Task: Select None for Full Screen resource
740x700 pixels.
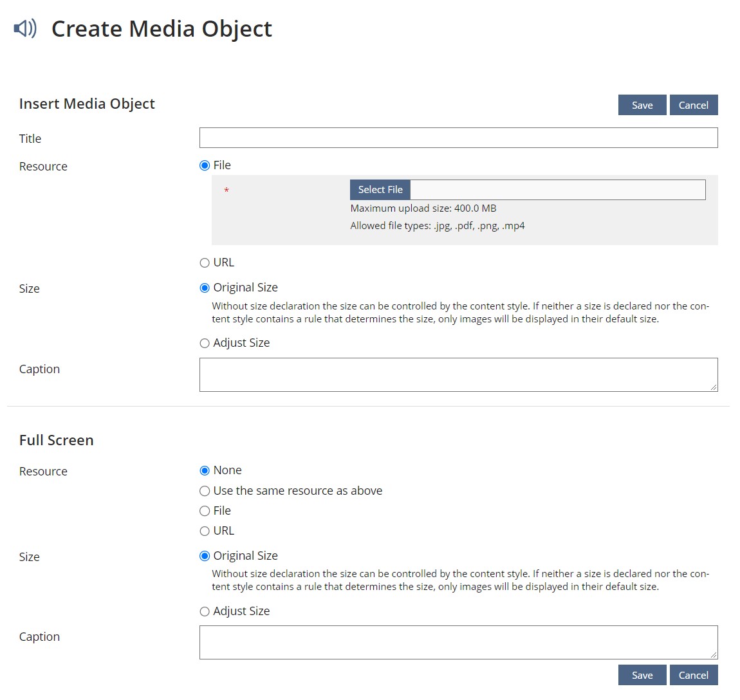Action: [x=205, y=470]
